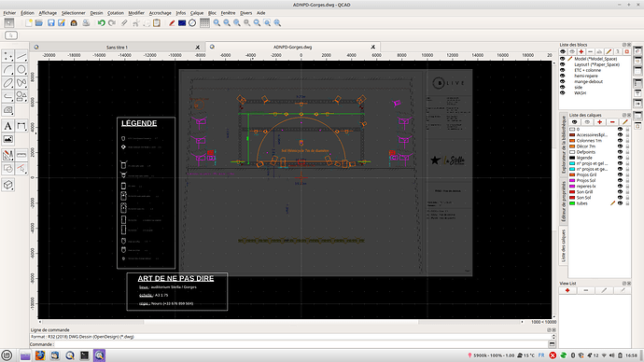This screenshot has width=644, height=362.
Task: Toggle visibility of block 'WASH'
Action: 563,92
